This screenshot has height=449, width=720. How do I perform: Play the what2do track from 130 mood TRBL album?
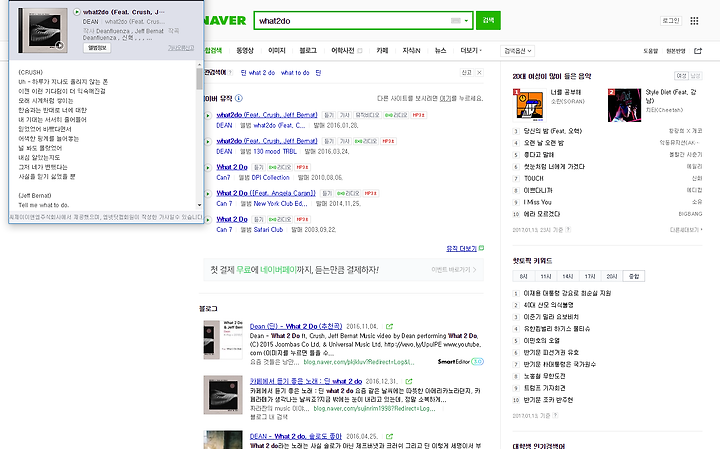208,141
